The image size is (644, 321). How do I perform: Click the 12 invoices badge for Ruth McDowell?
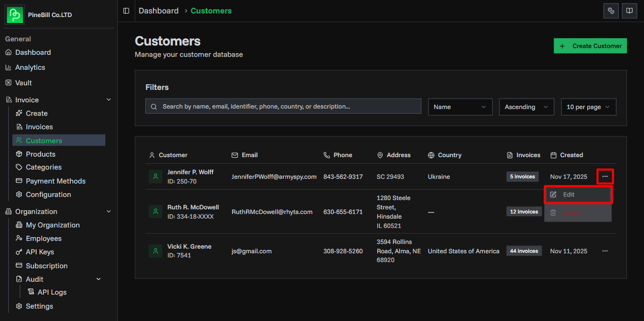pos(524,211)
